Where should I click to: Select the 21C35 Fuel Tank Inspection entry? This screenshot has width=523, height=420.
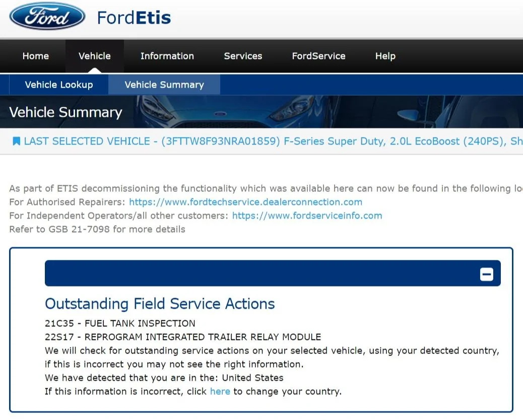click(120, 323)
